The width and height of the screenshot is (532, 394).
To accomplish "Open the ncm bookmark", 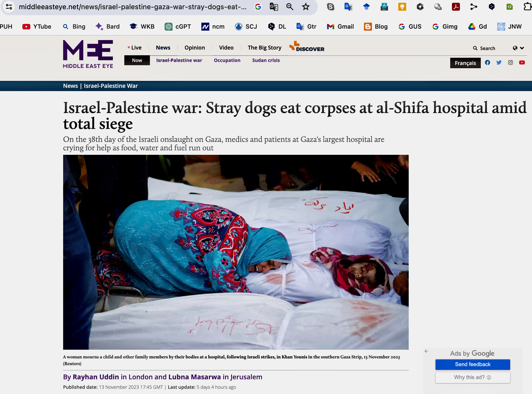I will 213,27.
